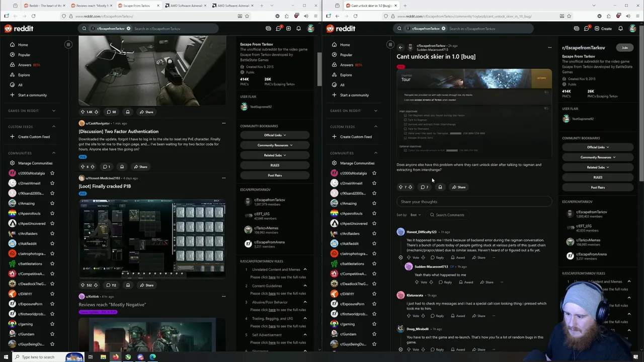Viewport: 644px width, 362px height.
Task: Downvote the Cant unlock skier post
Action: 411,187
